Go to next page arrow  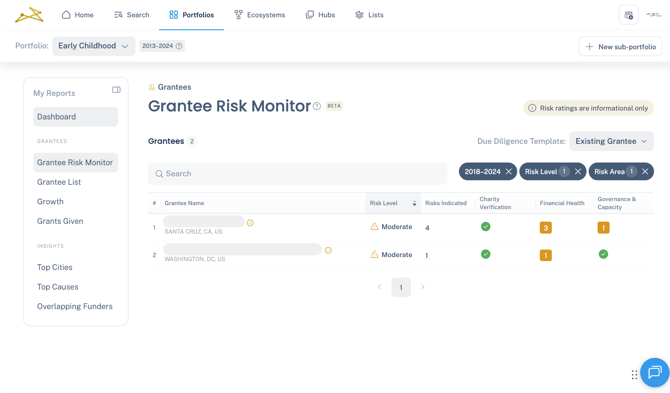pos(423,287)
